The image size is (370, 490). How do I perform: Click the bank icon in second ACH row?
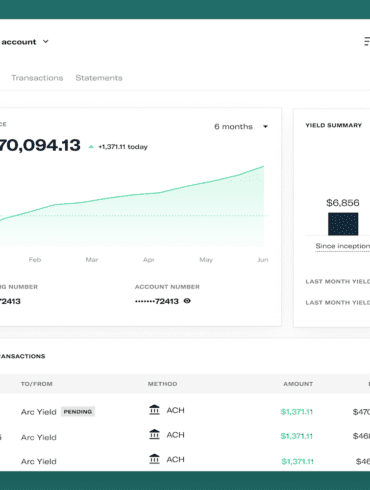pyautogui.click(x=154, y=434)
